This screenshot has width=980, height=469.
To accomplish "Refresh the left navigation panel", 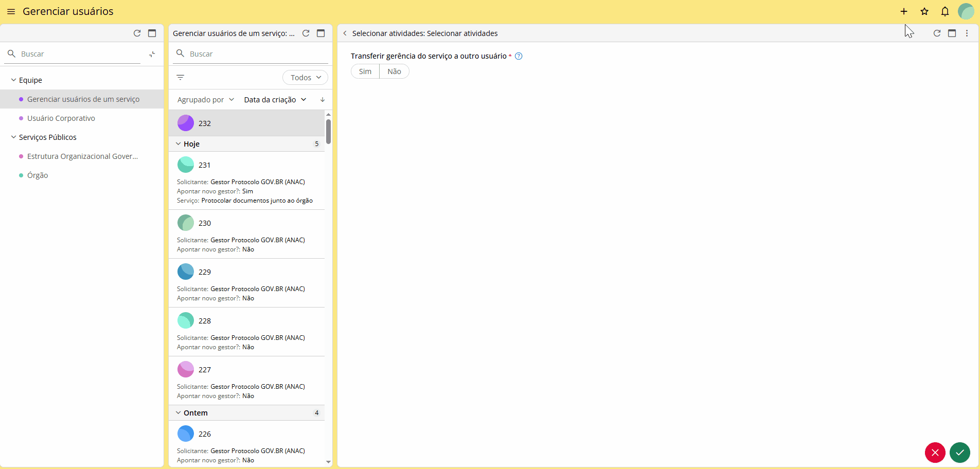I will click(137, 33).
